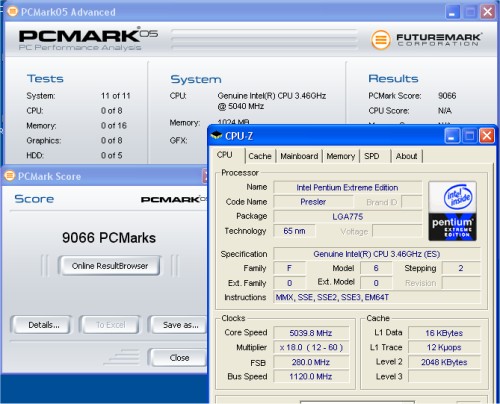The image size is (500, 404).
Task: Click the Graphics tests '0 of 8' text
Action: coord(112,140)
